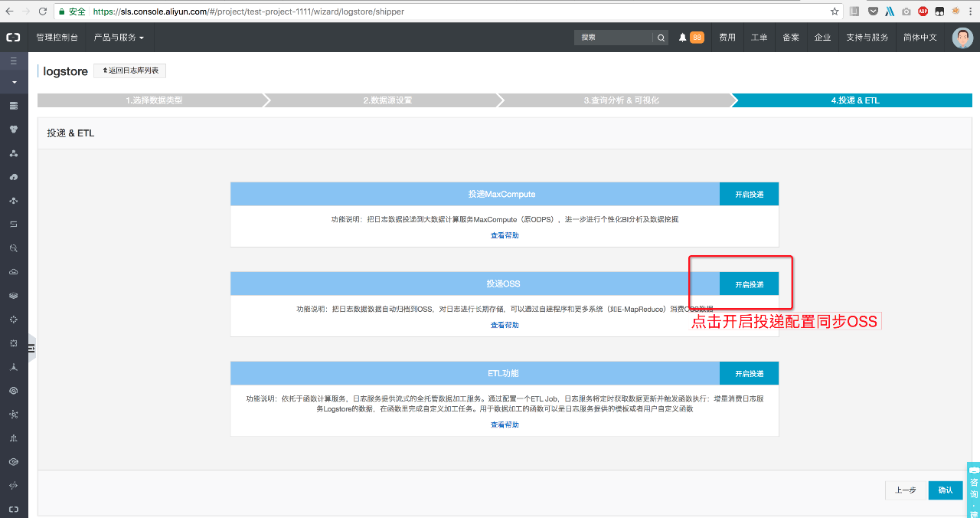
Task: Go to step 2.数据源设置
Action: tap(387, 100)
